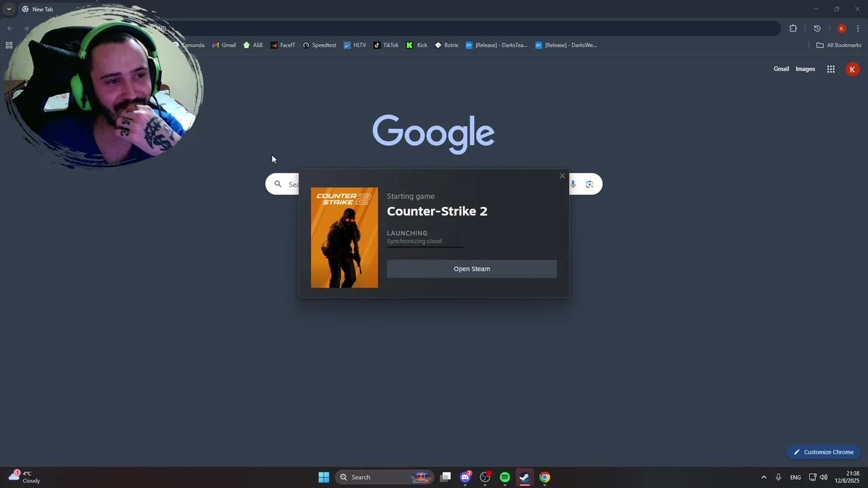Viewport: 868px width, 488px height.
Task: Click Customize Chrome button
Action: [x=824, y=452]
